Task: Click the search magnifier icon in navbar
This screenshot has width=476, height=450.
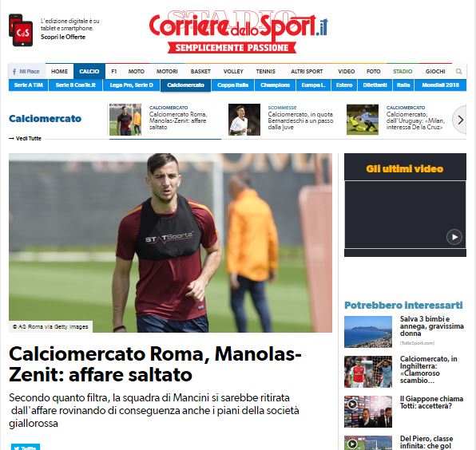Action: pos(458,71)
